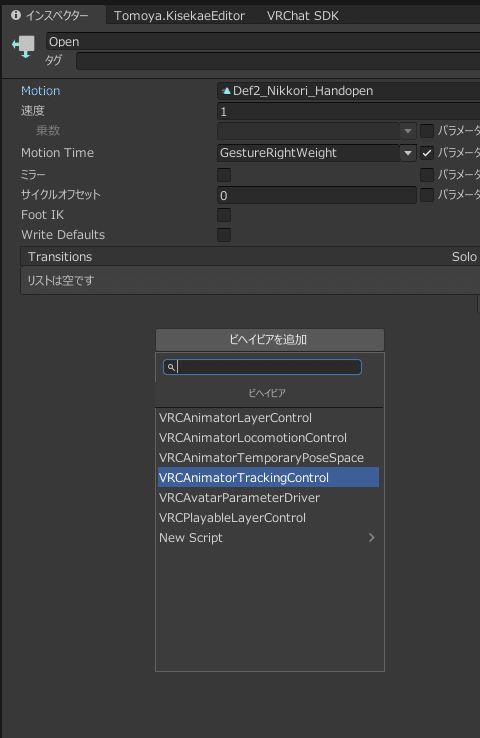
Task: Toggle the ミラー checkbox
Action: (x=224, y=175)
